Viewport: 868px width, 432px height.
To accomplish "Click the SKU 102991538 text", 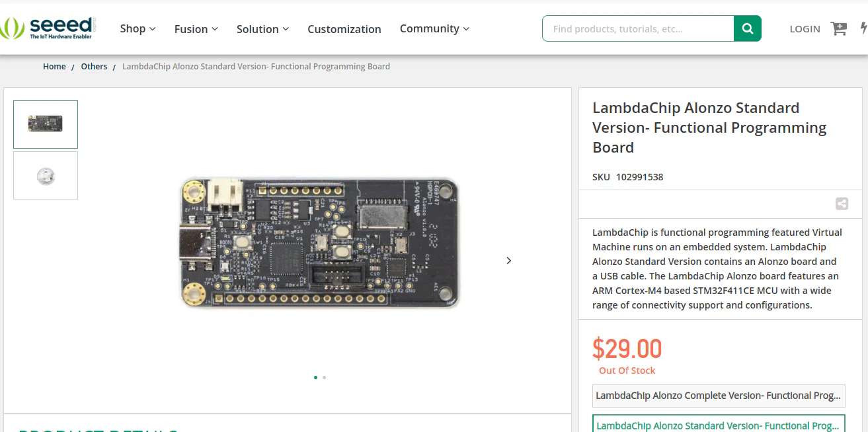I will pos(628,177).
